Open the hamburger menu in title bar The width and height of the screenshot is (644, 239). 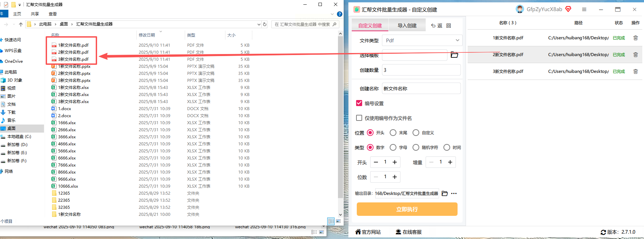(584, 9)
